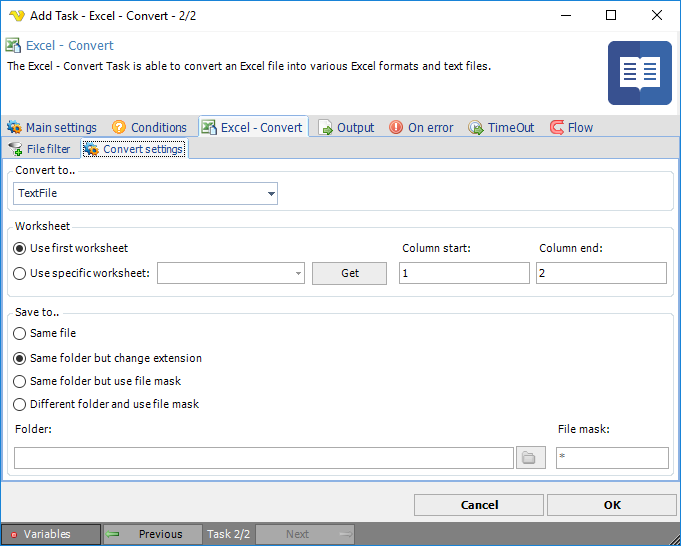
Task: Open the TimeOut tab
Action: (501, 127)
